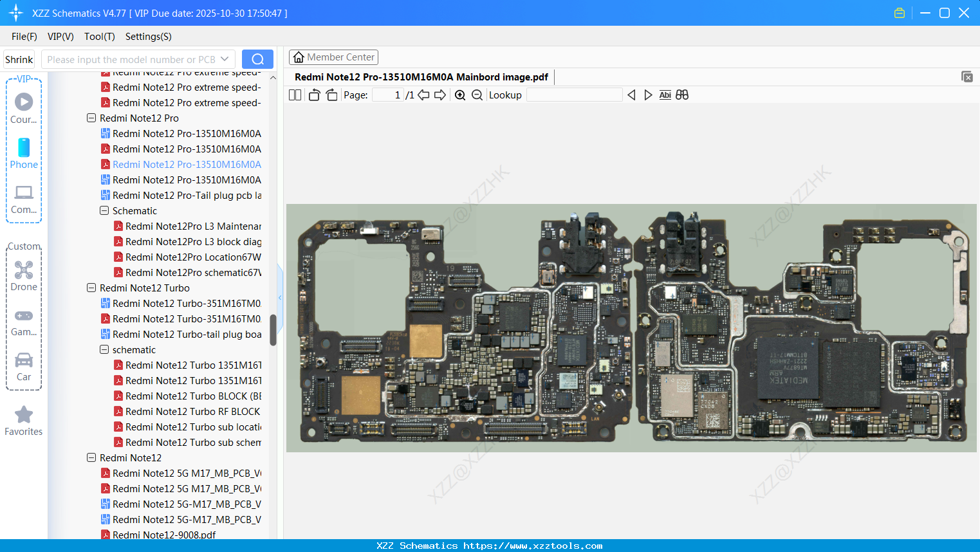The width and height of the screenshot is (980, 552).
Task: Open the Tool menu
Action: click(99, 37)
